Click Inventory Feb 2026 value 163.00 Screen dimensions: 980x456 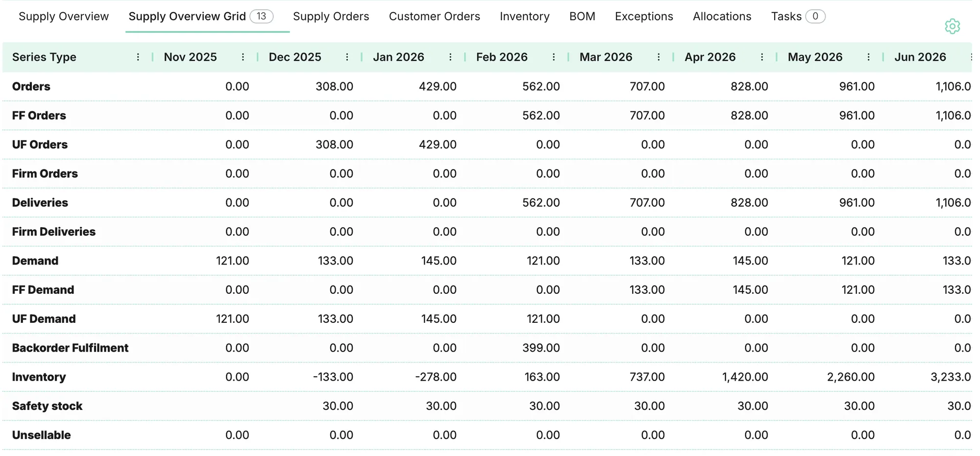(x=542, y=377)
